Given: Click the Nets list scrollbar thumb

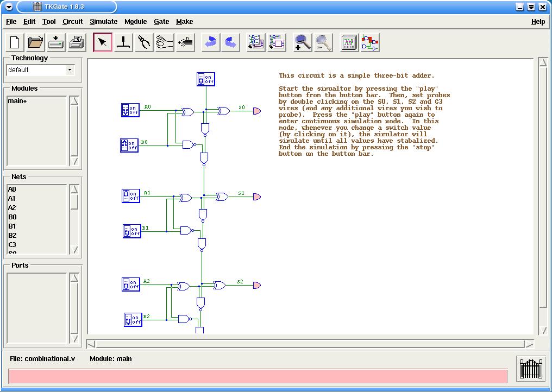Looking at the screenshot, I should (x=74, y=201).
